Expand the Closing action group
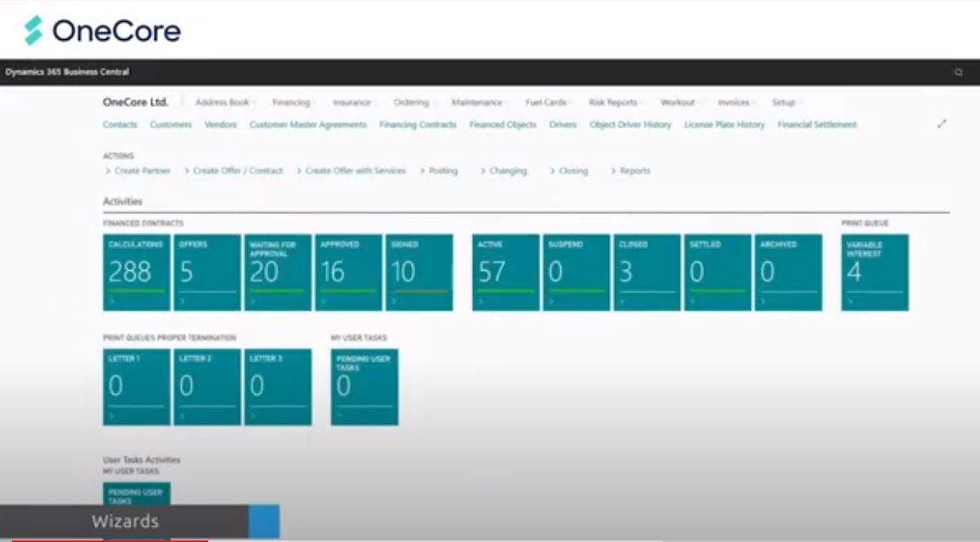The height and width of the screenshot is (542, 980). coord(569,171)
